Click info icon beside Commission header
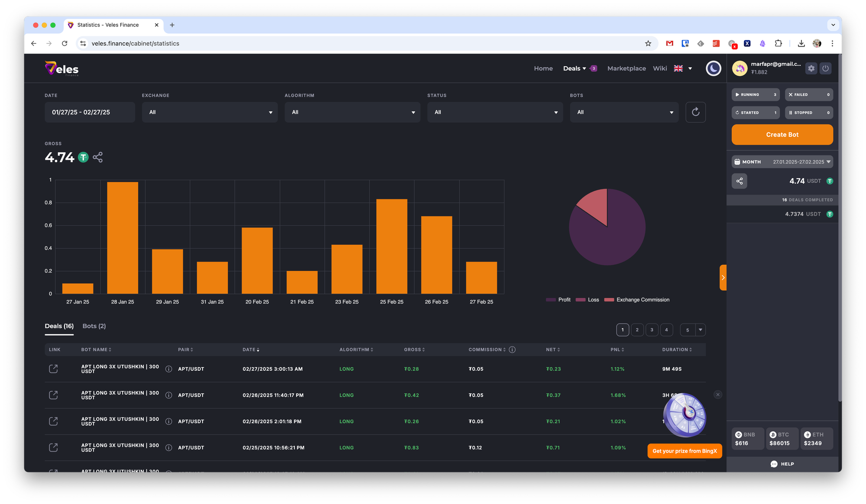866x504 pixels. [x=512, y=350]
